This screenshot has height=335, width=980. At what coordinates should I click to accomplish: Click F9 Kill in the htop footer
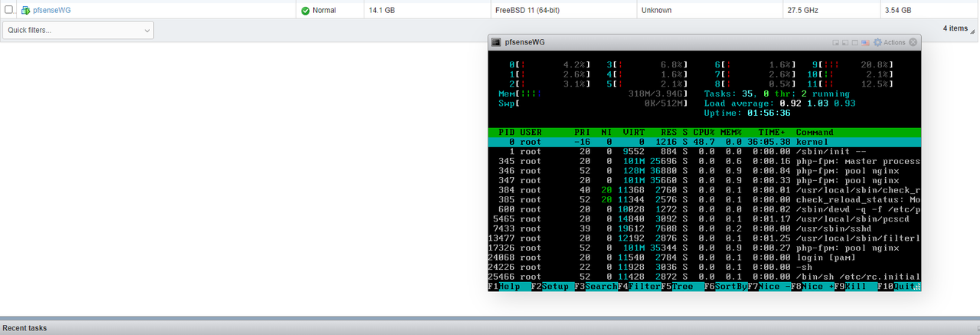855,286
